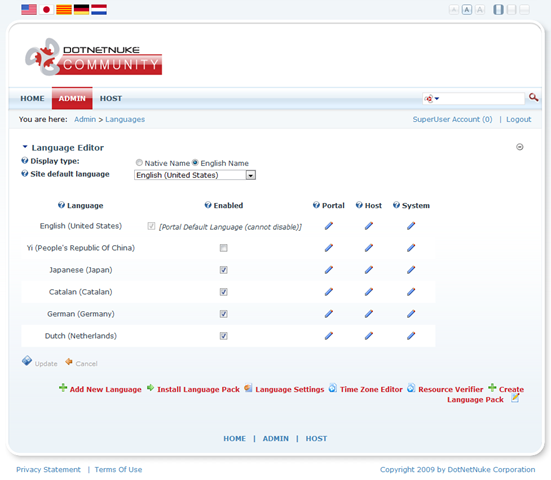Viewport: 551px width, 480px height.
Task: Click the Add New Language link
Action: pos(105,389)
